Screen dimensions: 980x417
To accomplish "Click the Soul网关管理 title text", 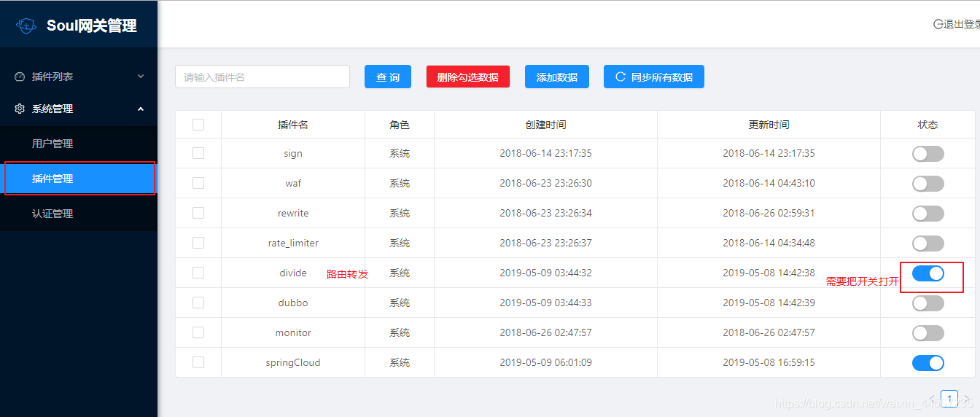I will 92,26.
